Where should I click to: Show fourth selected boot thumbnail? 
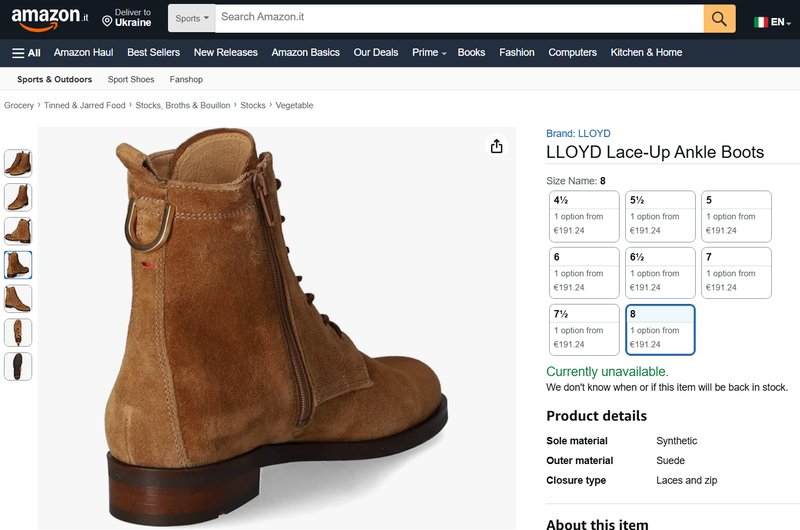(x=18, y=265)
